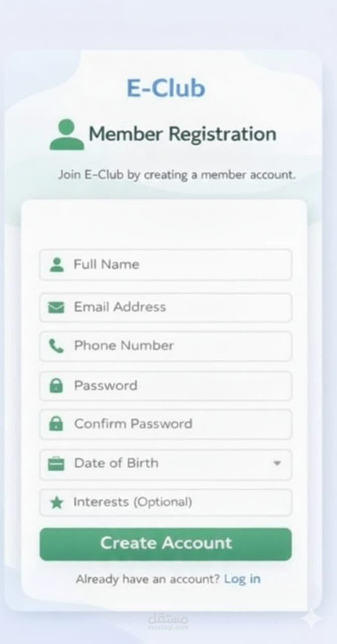Open the Date of Birth selector field

click(x=166, y=464)
